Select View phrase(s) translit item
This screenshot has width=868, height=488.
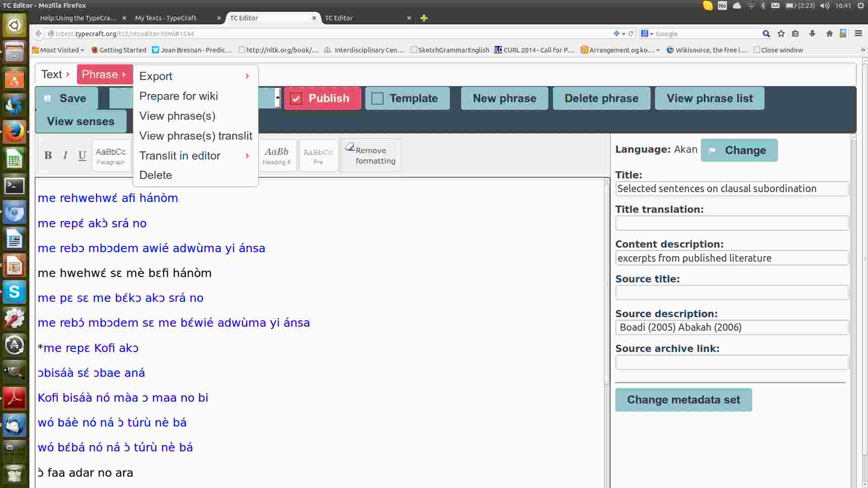[x=195, y=136]
